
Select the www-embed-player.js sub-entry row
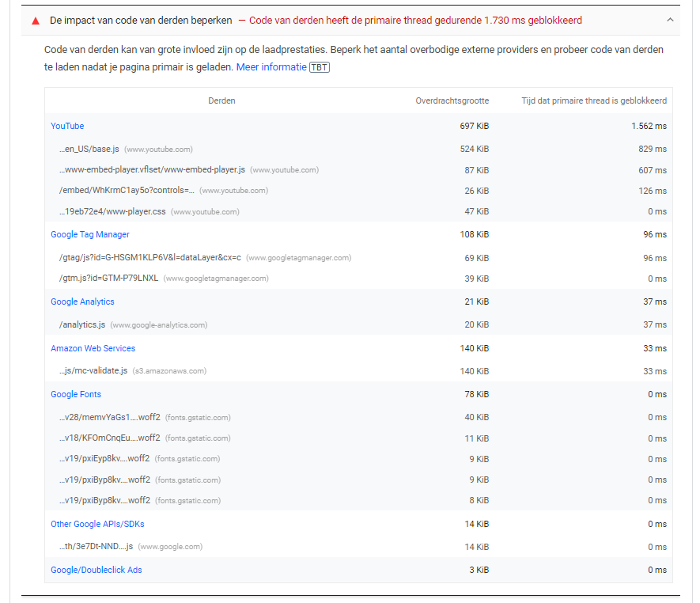(150, 169)
